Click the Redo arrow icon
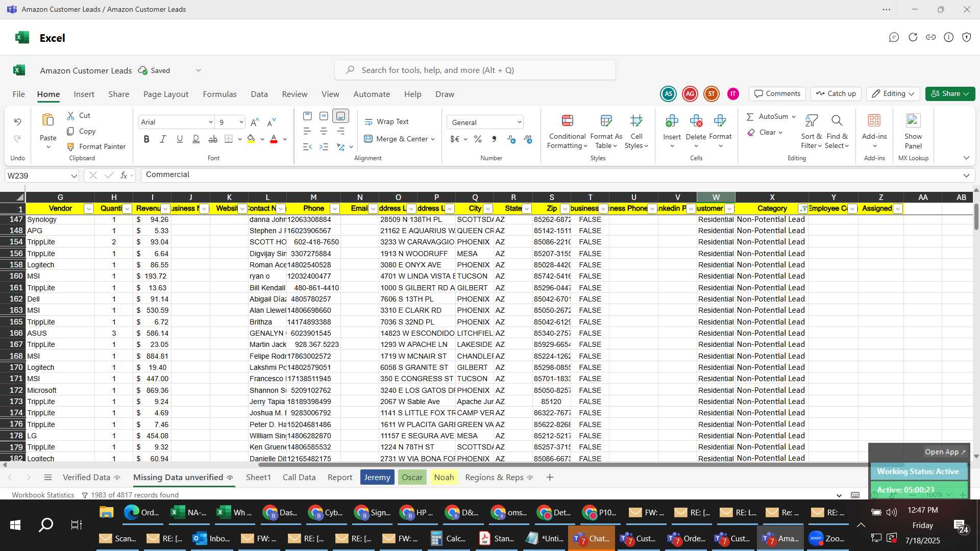980x551 pixels. pos(17,139)
